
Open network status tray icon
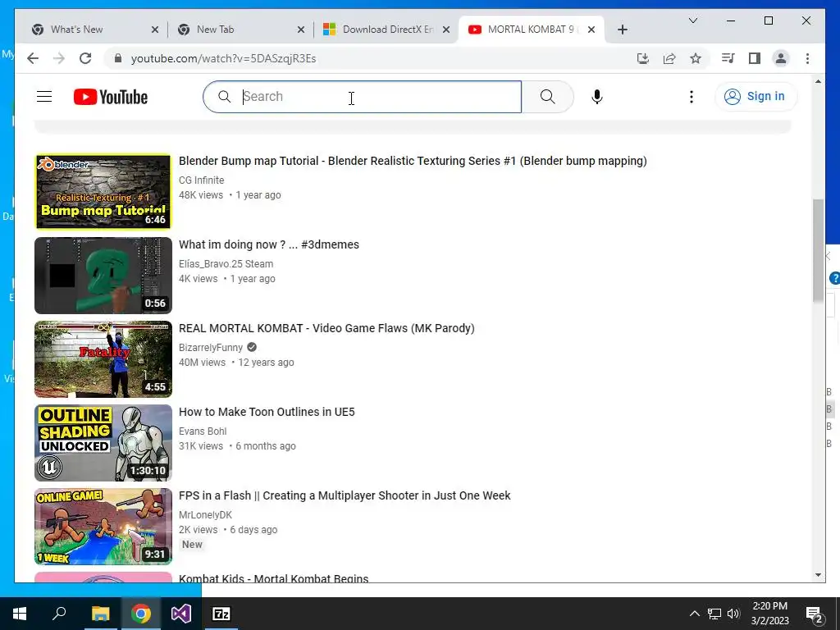pos(714,614)
